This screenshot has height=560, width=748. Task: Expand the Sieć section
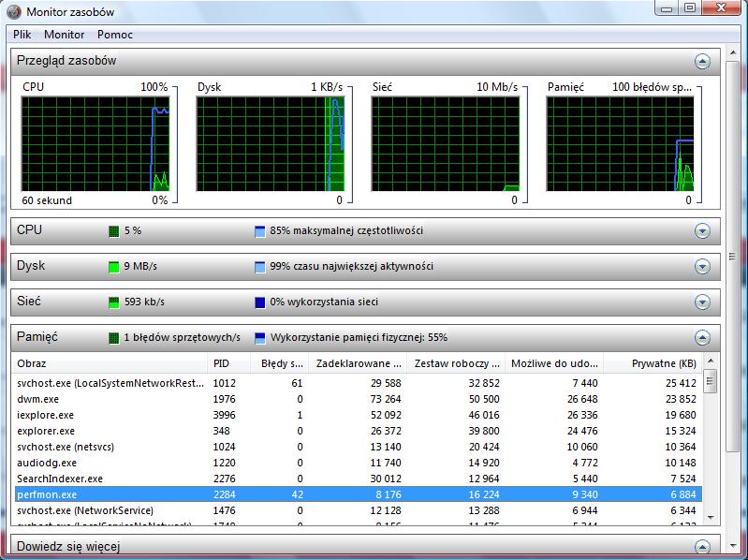coord(702,302)
